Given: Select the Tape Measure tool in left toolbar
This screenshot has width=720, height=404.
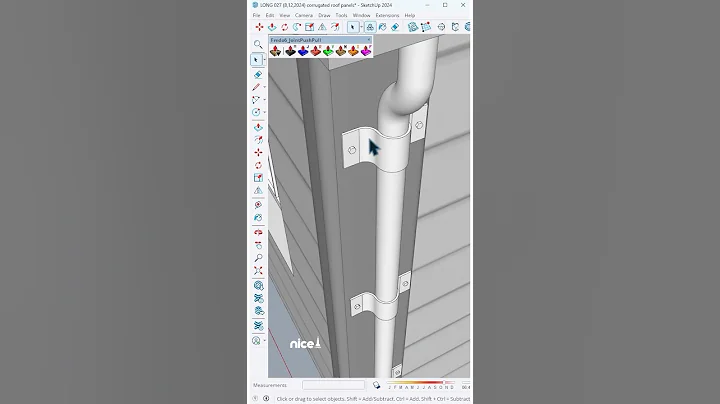Looking at the screenshot, I should coord(258,205).
